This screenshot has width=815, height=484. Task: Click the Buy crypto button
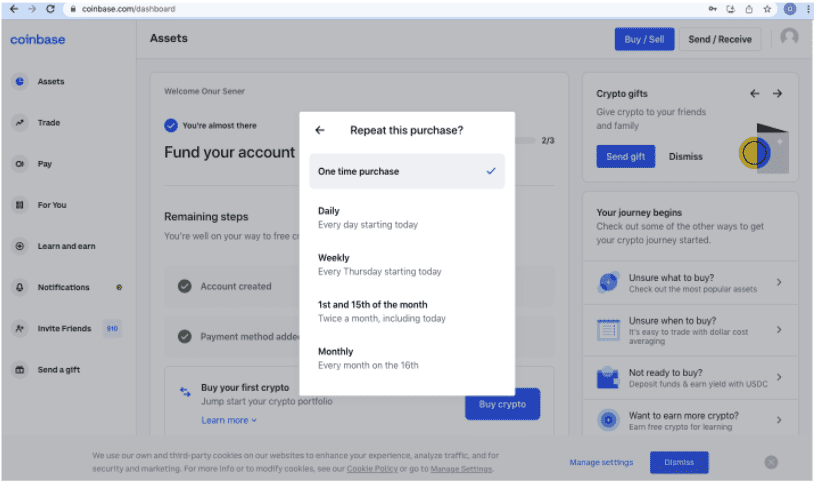[502, 404]
